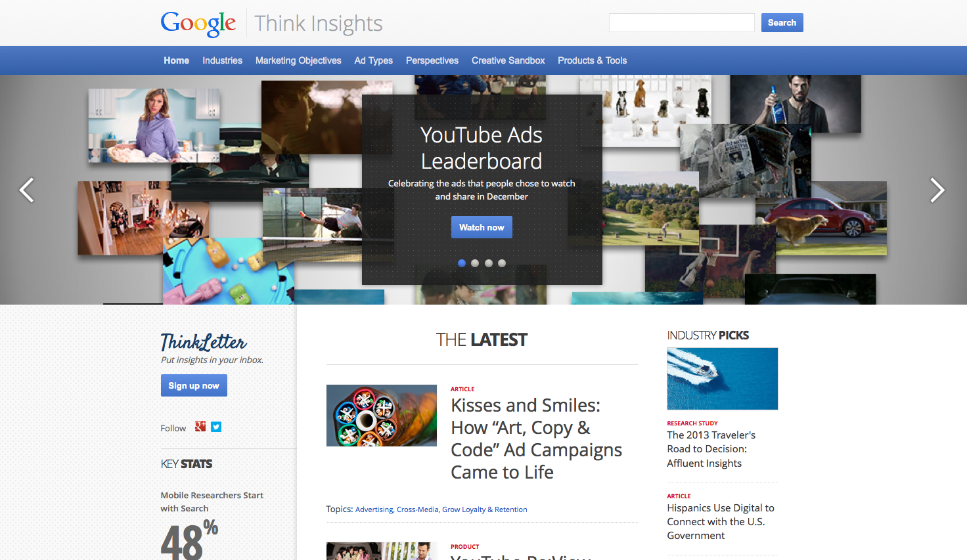Click the Mobile Researchers Start with Search stat
This screenshot has width=967, height=560.
[x=212, y=502]
